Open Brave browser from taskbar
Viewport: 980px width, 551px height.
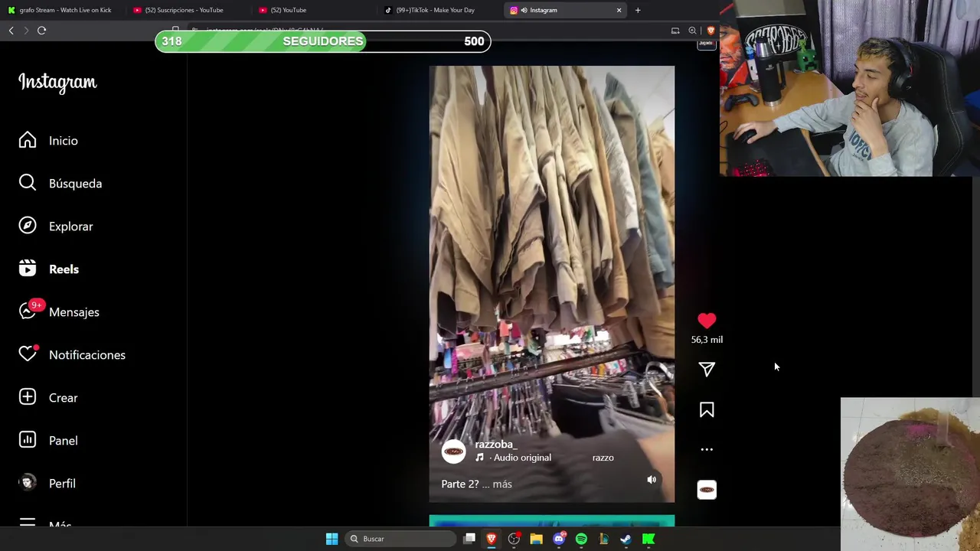[492, 539]
